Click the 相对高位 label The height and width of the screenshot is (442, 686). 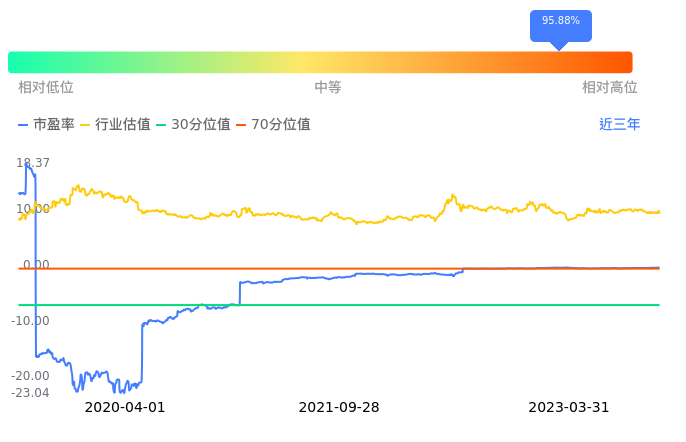[x=610, y=88]
